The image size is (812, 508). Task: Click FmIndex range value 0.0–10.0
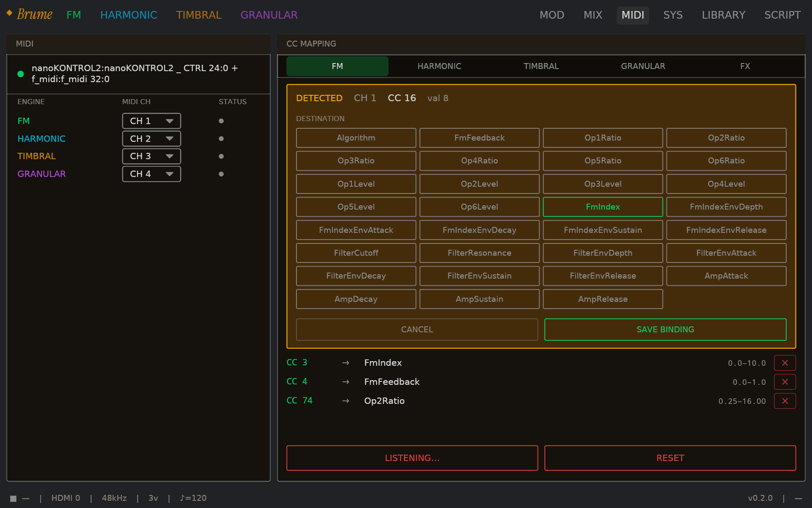pos(747,363)
